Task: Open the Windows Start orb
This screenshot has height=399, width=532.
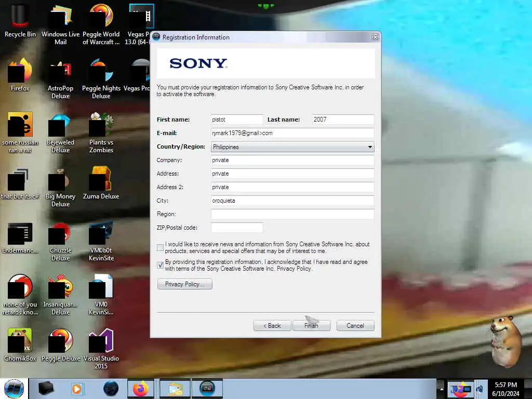Action: 14,389
